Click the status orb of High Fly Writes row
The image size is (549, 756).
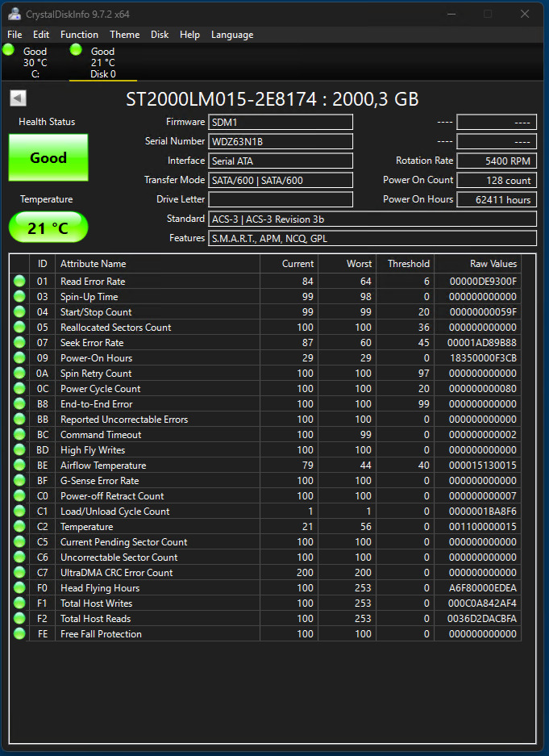point(19,450)
